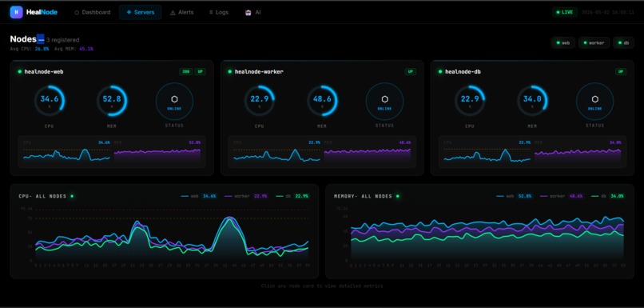Click the 'Click any node card' hint text
The height and width of the screenshot is (308, 644).
click(x=322, y=286)
